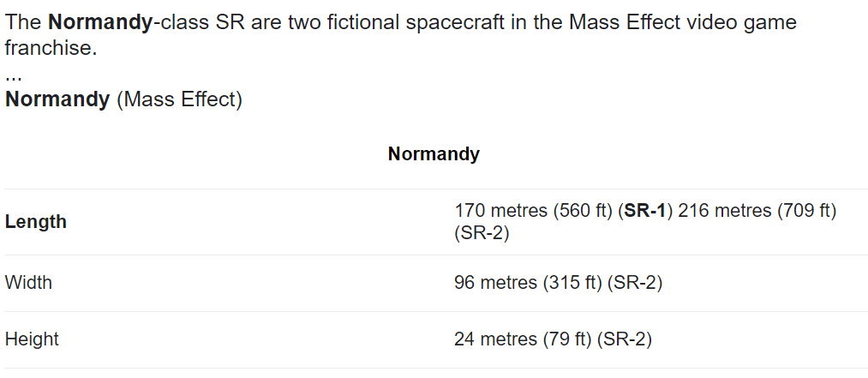Screen dimensions: 868x378
Task: Click the '(Mass Effect)' parenthetical in the title
Action: pyautogui.click(x=179, y=99)
